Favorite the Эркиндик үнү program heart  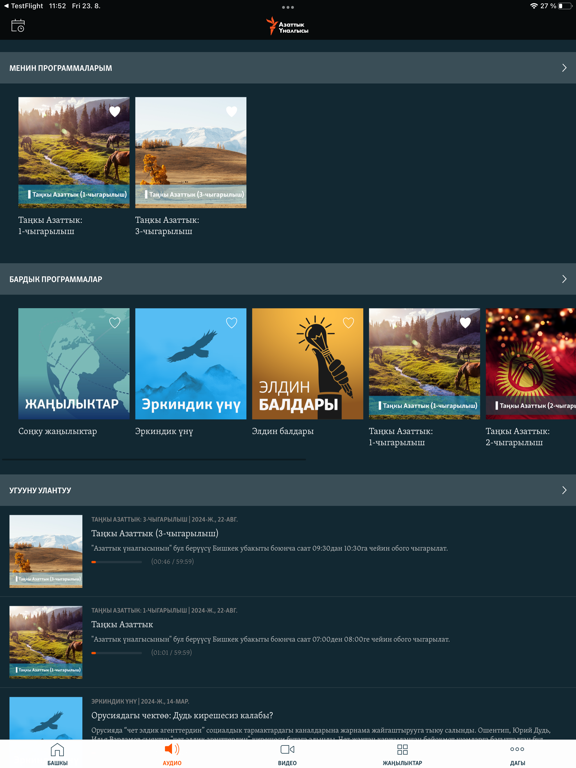pos(232,322)
